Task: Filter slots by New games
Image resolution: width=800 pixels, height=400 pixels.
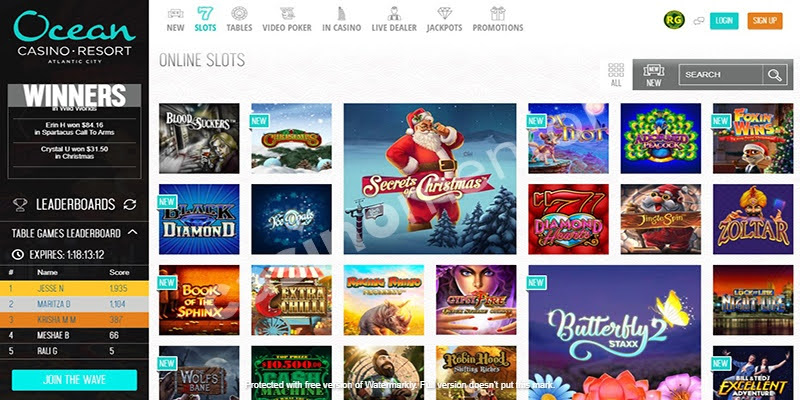Action: (654, 74)
